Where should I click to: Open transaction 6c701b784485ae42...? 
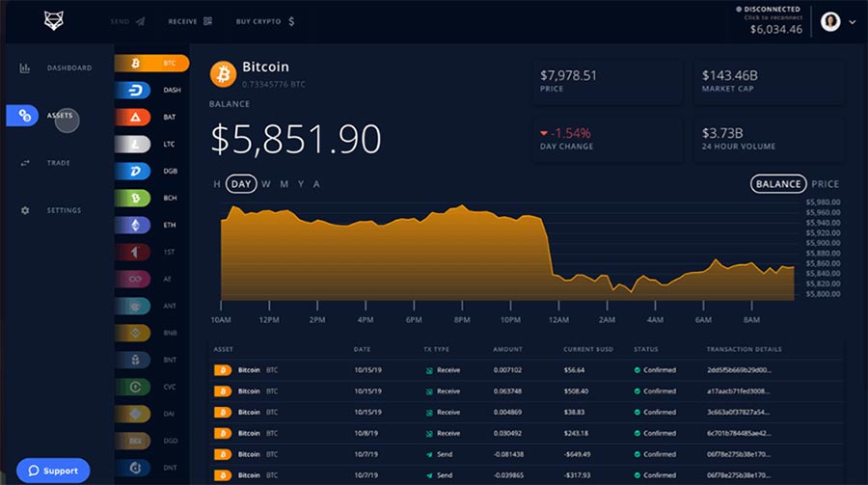click(739, 433)
